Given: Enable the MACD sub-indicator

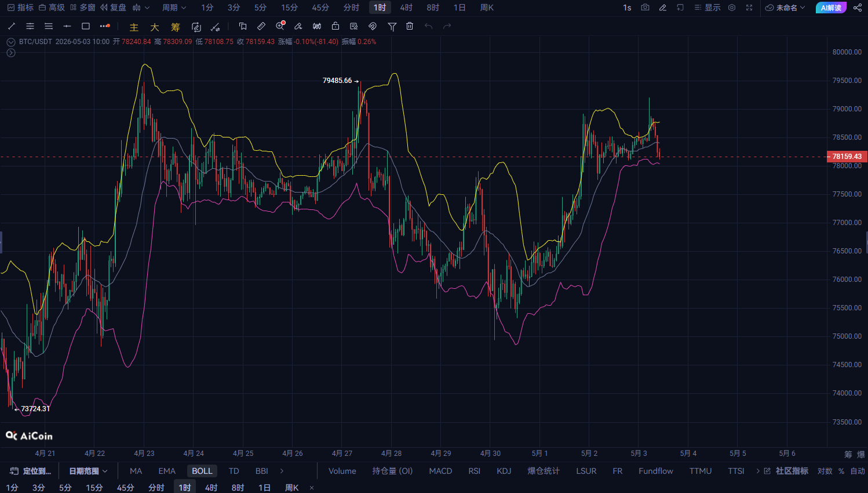Looking at the screenshot, I should pyautogui.click(x=440, y=471).
